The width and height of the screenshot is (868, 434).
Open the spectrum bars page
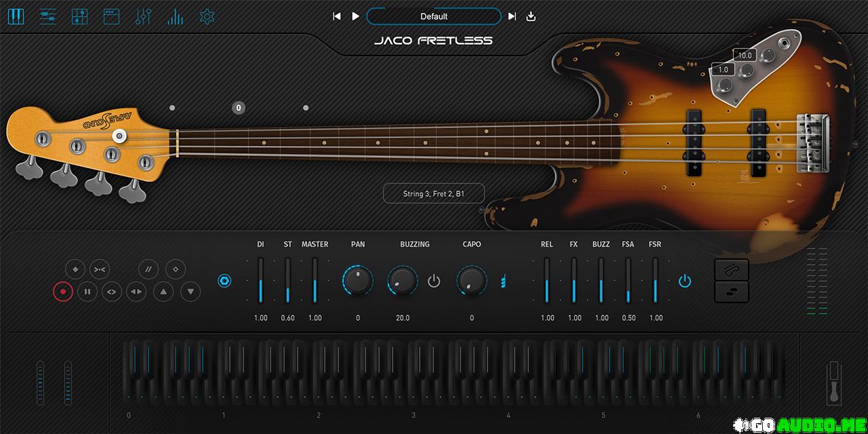click(x=175, y=16)
